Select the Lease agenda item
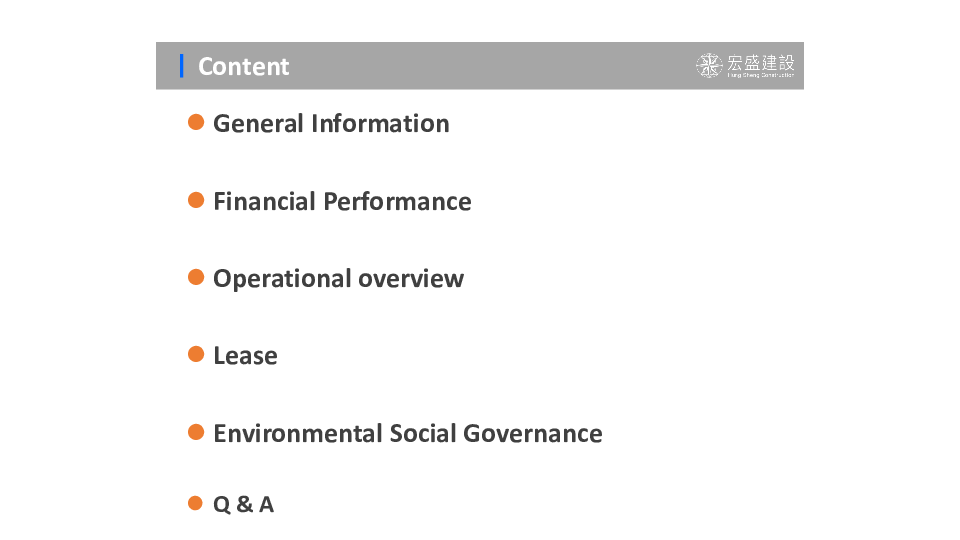This screenshot has width=960, height=540. pyautogui.click(x=246, y=356)
